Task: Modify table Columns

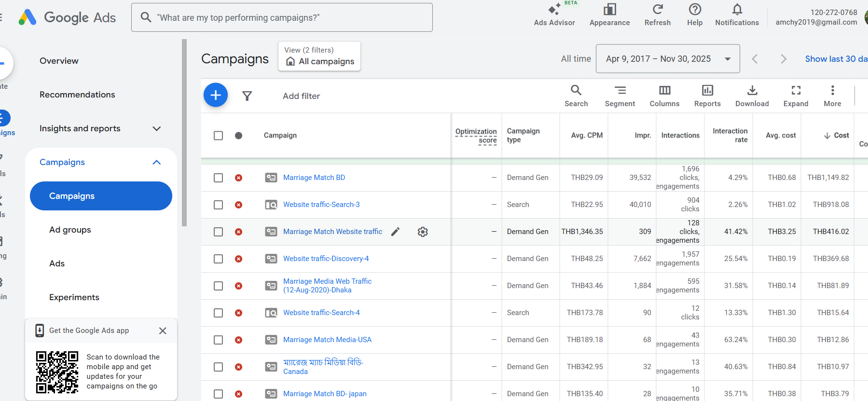Action: coord(664,96)
